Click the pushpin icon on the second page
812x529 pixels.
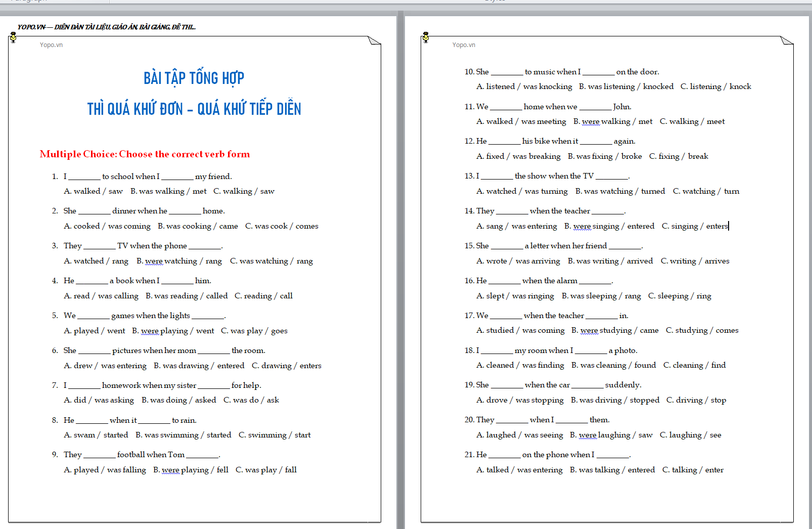[426, 37]
